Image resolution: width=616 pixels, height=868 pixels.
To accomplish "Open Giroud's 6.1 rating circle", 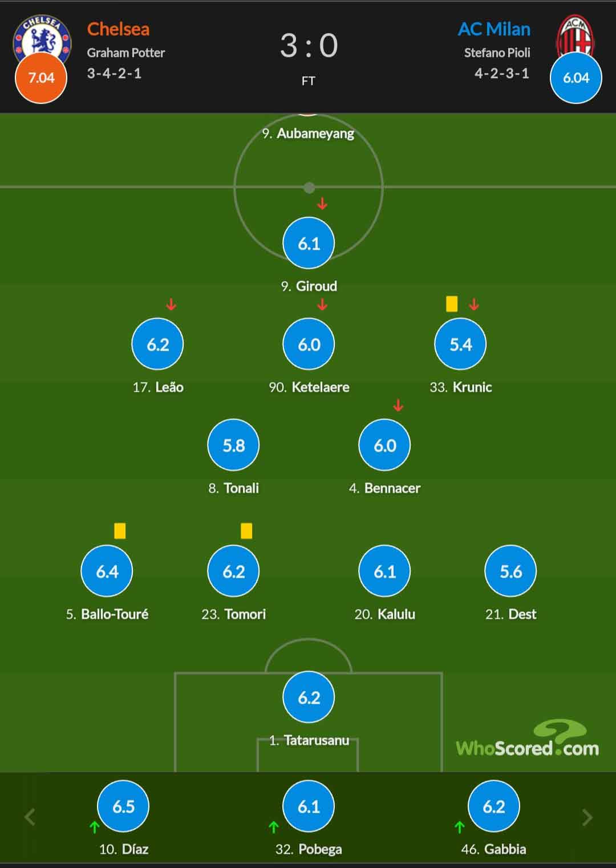I will click(x=309, y=243).
